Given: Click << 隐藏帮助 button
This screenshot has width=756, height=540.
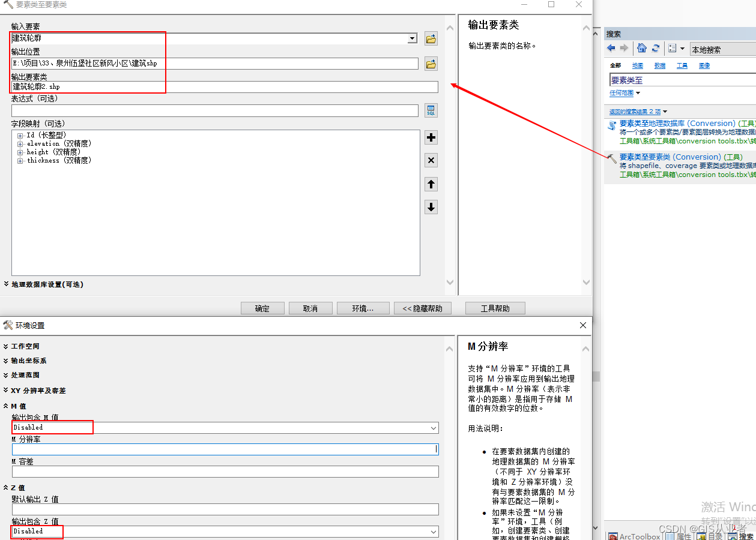Looking at the screenshot, I should click(422, 308).
